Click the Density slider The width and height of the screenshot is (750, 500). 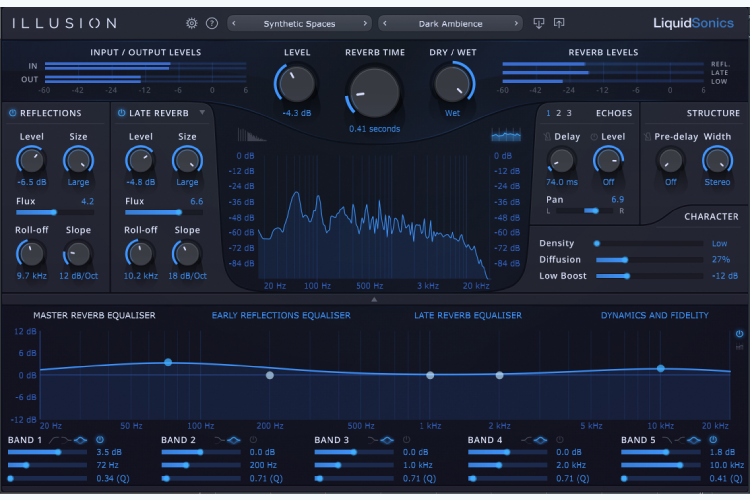click(648, 244)
